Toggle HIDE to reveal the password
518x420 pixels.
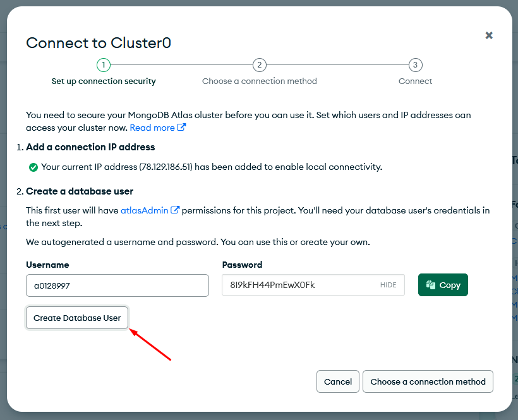coord(388,285)
